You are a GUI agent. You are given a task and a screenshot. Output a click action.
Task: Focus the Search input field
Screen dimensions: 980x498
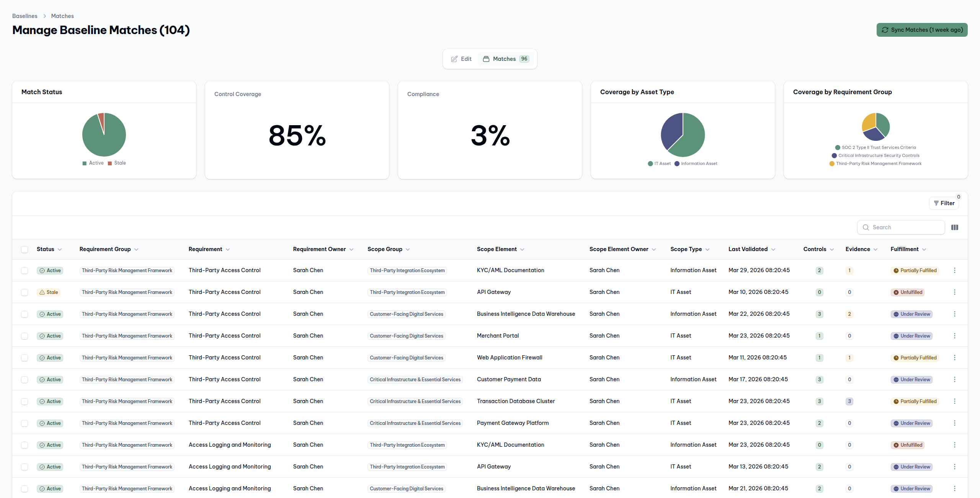pyautogui.click(x=906, y=227)
